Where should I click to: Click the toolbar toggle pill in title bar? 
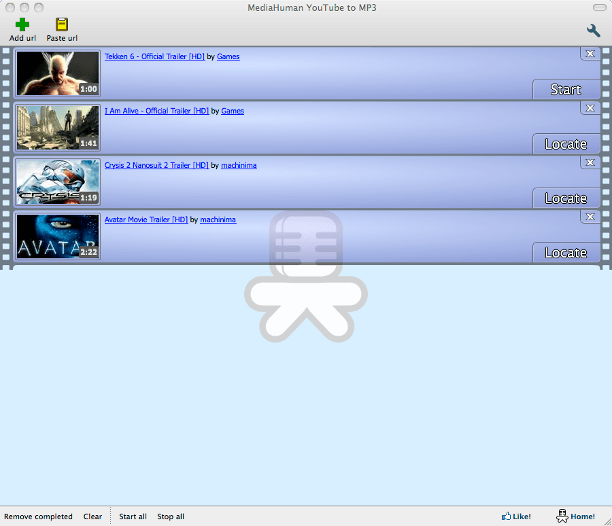point(600,7)
